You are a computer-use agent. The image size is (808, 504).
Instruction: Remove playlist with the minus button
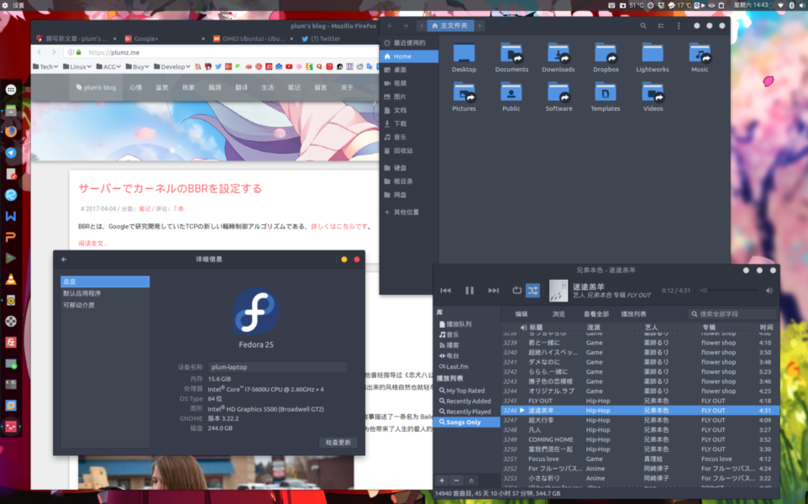point(456,480)
